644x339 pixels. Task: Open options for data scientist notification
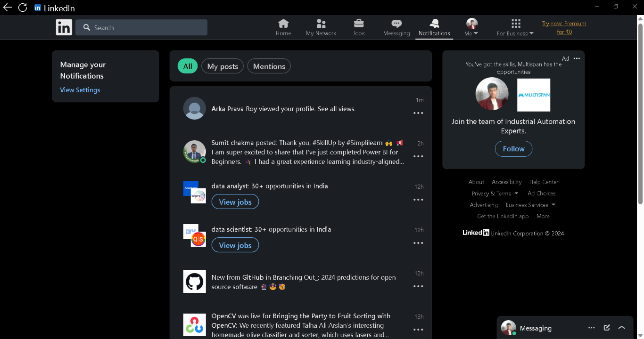click(x=418, y=243)
